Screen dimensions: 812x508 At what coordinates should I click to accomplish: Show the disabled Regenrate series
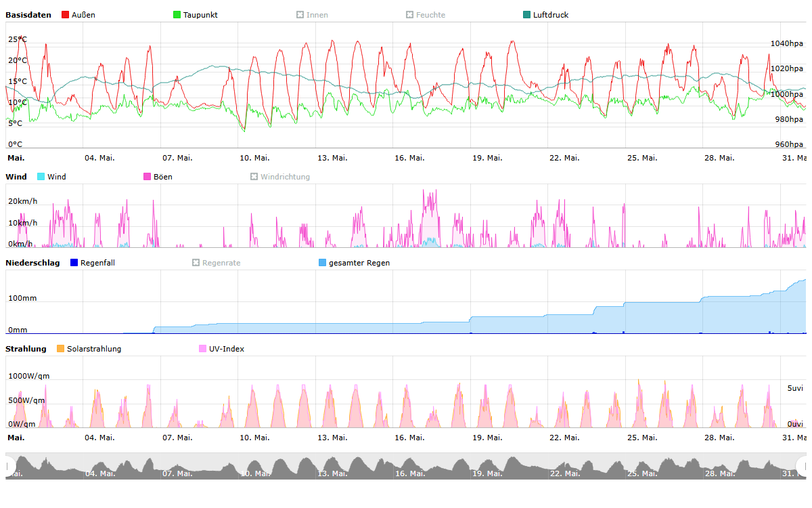pyautogui.click(x=216, y=263)
